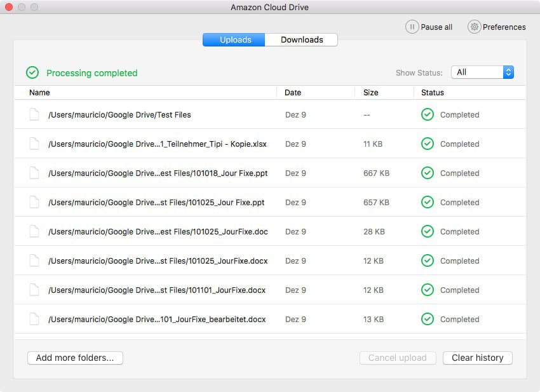Sort by the Size column header
The height and width of the screenshot is (392, 540).
(x=370, y=93)
